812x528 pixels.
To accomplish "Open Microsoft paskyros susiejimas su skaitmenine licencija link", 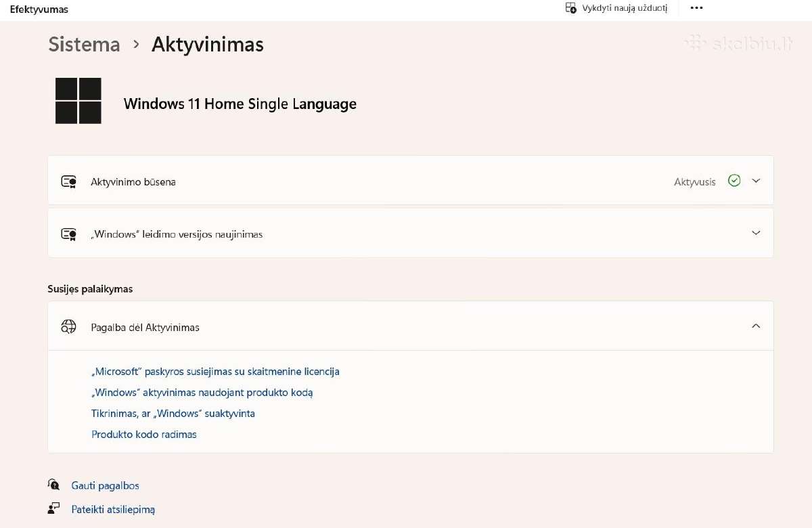I will pos(215,372).
